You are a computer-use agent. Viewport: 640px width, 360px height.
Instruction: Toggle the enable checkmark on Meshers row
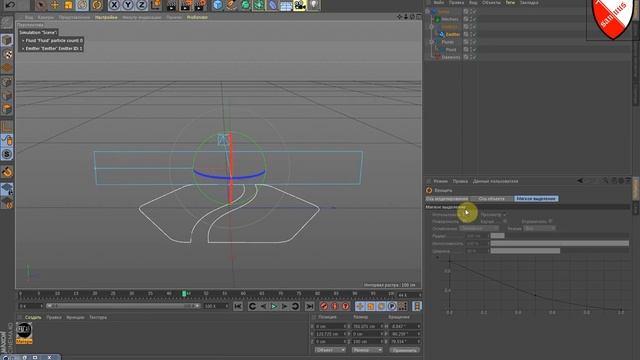click(474, 19)
